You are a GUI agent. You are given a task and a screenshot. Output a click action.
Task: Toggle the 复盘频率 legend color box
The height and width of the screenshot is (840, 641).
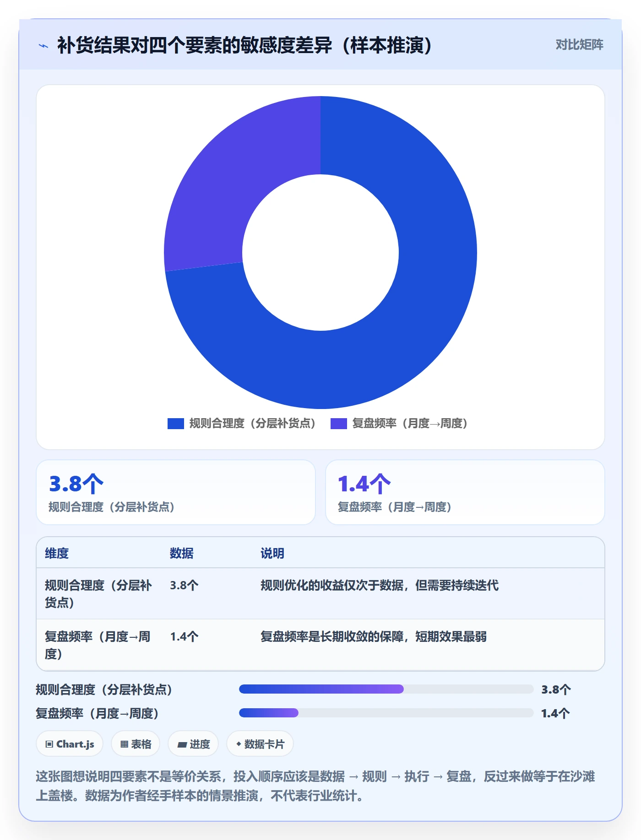[x=339, y=424]
